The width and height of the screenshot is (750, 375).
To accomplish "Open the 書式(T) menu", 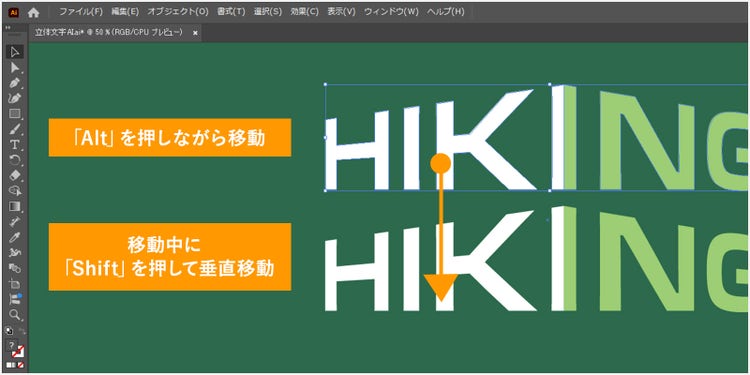I will click(231, 12).
